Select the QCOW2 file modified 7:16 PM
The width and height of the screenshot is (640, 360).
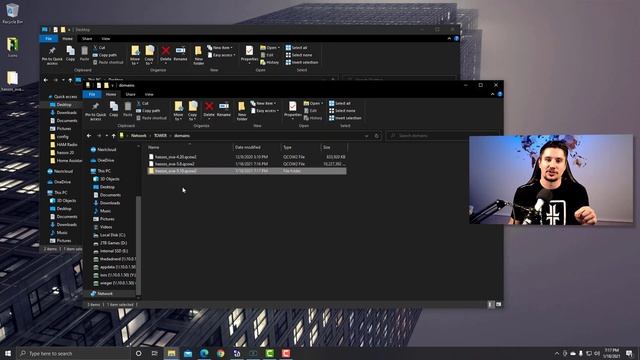click(x=247, y=164)
